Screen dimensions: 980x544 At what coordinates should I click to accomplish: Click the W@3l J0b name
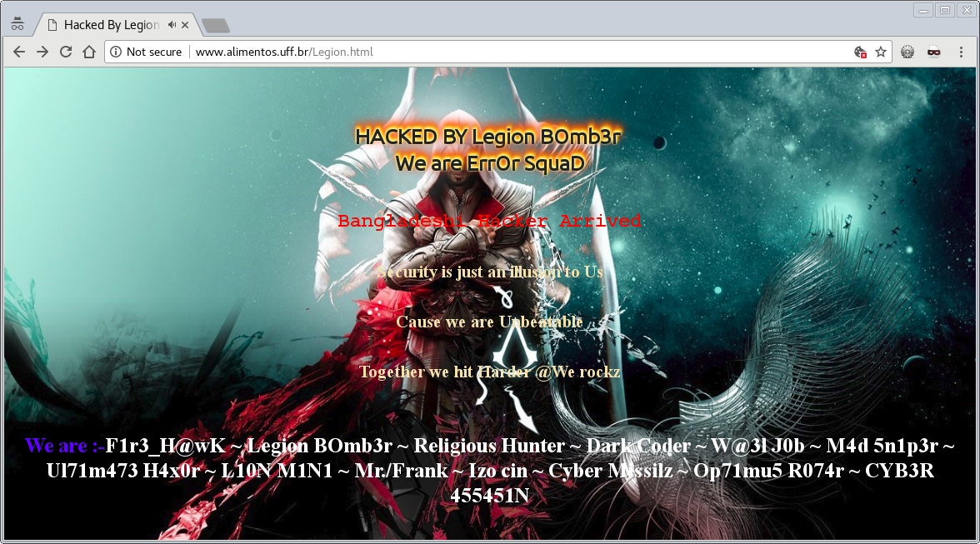coord(758,446)
